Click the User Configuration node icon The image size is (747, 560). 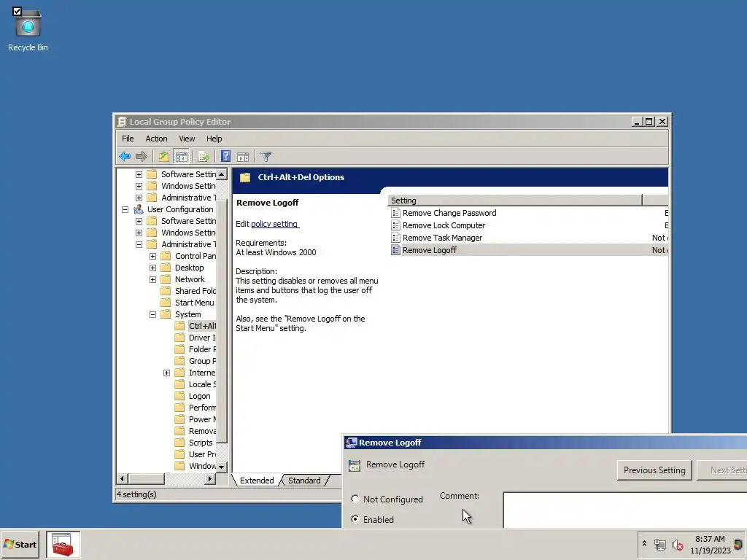(138, 209)
